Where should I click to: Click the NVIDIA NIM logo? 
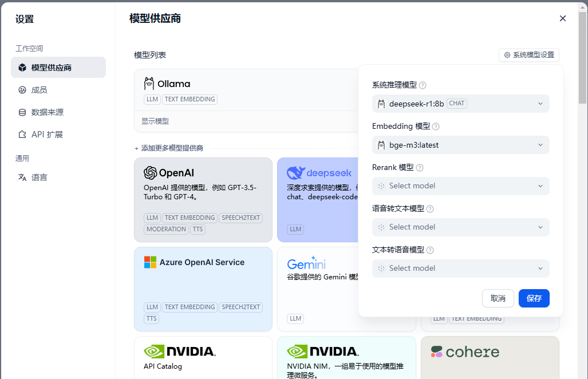point(323,352)
